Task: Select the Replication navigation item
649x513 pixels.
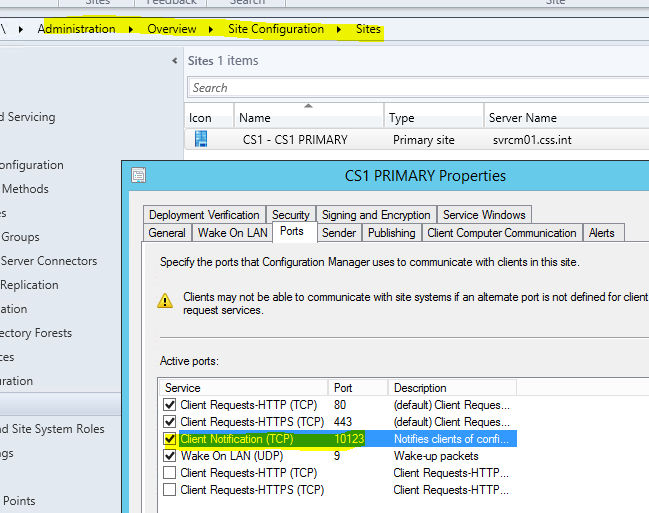Action: (x=29, y=285)
